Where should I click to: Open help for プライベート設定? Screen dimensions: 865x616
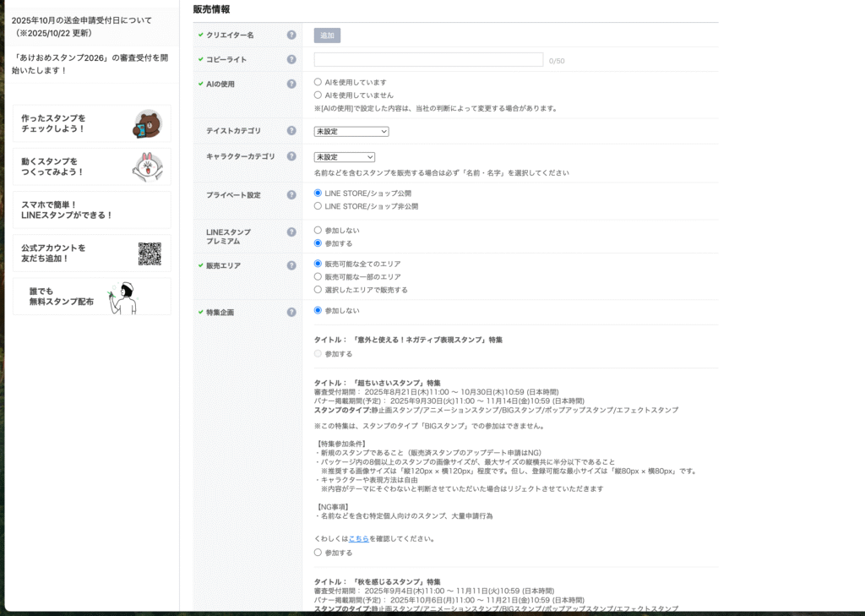tap(291, 193)
